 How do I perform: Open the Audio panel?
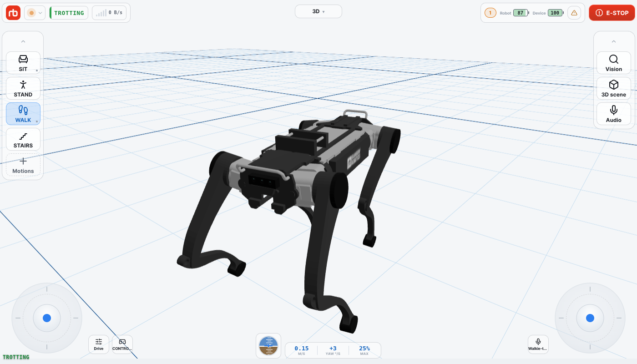click(x=614, y=114)
